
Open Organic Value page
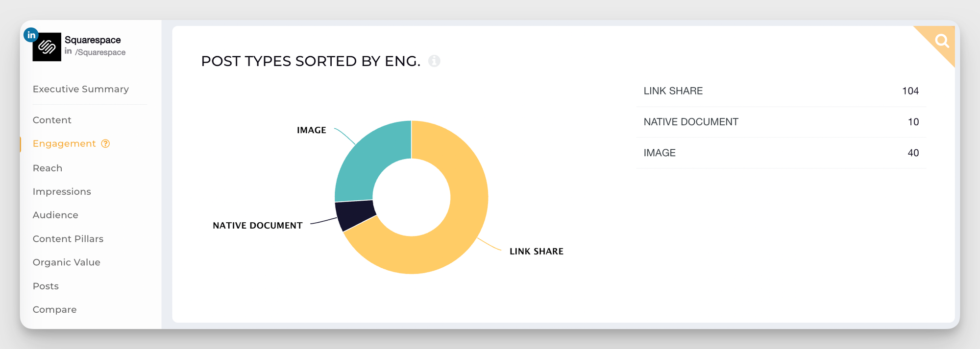[x=67, y=262]
